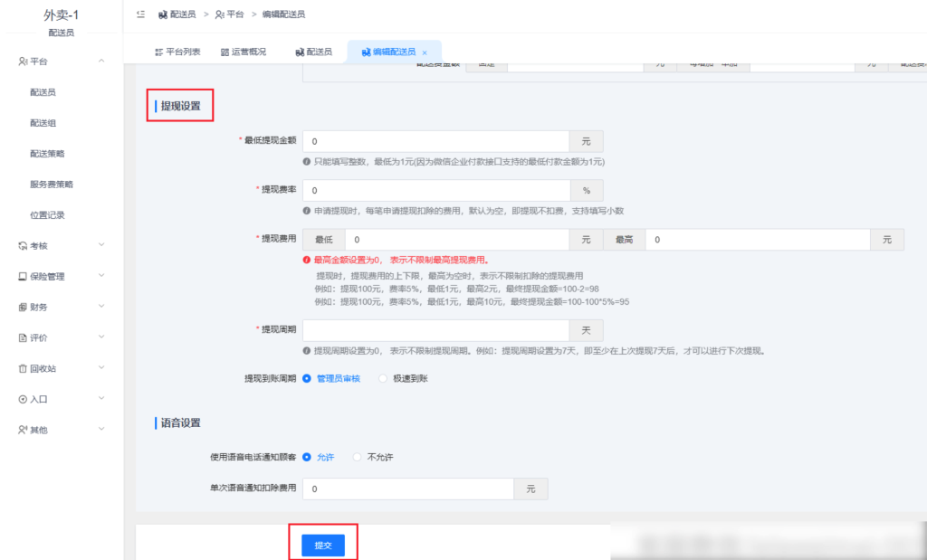Click the 保险管理 insurance management icon
This screenshot has height=560, width=927.
pyautogui.click(x=24, y=276)
